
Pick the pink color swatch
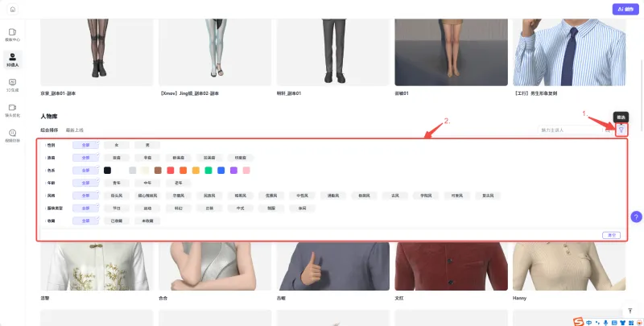(x=246, y=171)
